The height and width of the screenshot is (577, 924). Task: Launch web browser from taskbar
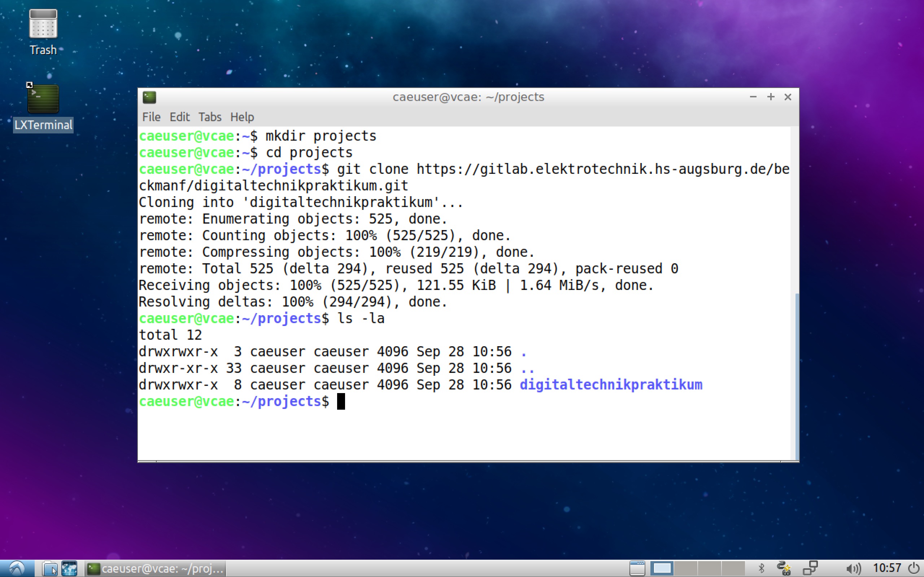click(x=70, y=569)
